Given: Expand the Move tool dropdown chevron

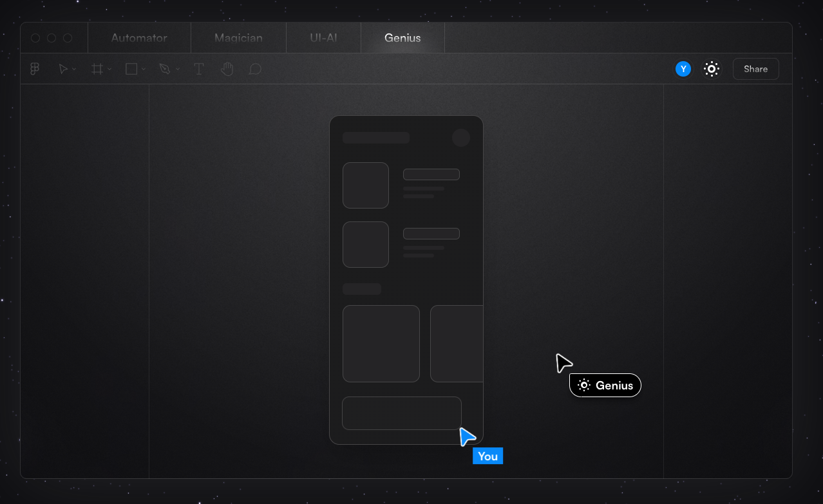Looking at the screenshot, I should (x=74, y=70).
